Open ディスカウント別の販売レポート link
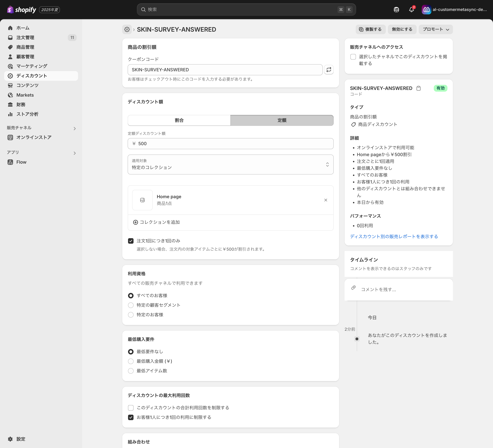 (394, 236)
